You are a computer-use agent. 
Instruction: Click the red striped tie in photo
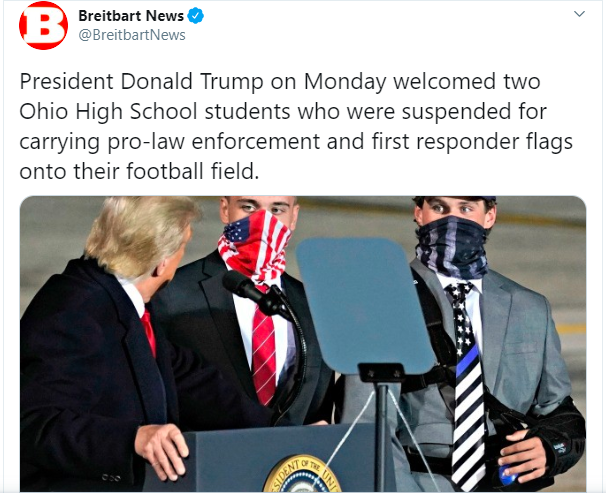[264, 354]
